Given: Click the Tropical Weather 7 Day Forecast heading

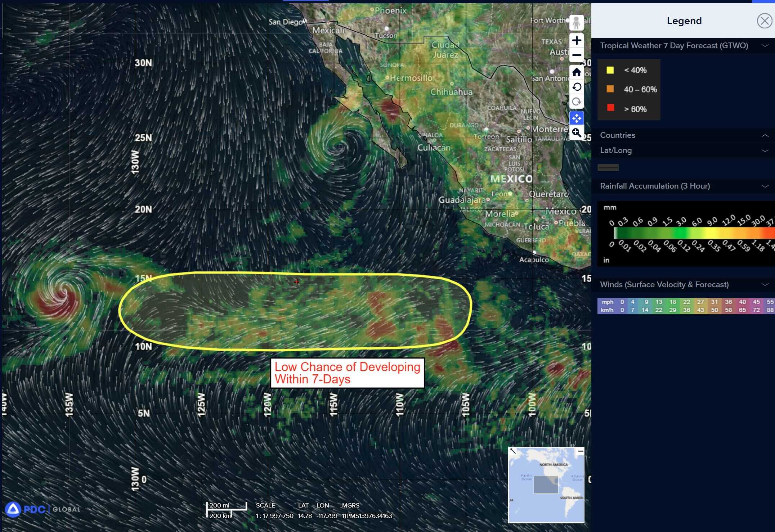Looking at the screenshot, I should coord(674,46).
